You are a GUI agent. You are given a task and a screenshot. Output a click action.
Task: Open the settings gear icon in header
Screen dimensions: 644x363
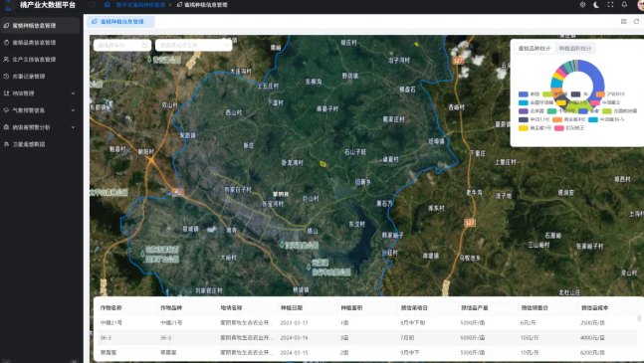pyautogui.click(x=582, y=5)
